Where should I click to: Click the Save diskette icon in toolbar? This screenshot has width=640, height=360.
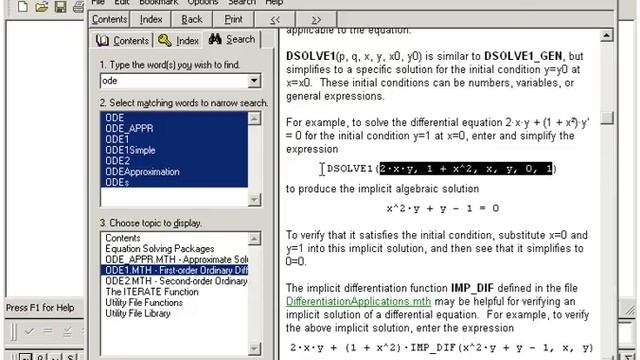tap(60, 6)
